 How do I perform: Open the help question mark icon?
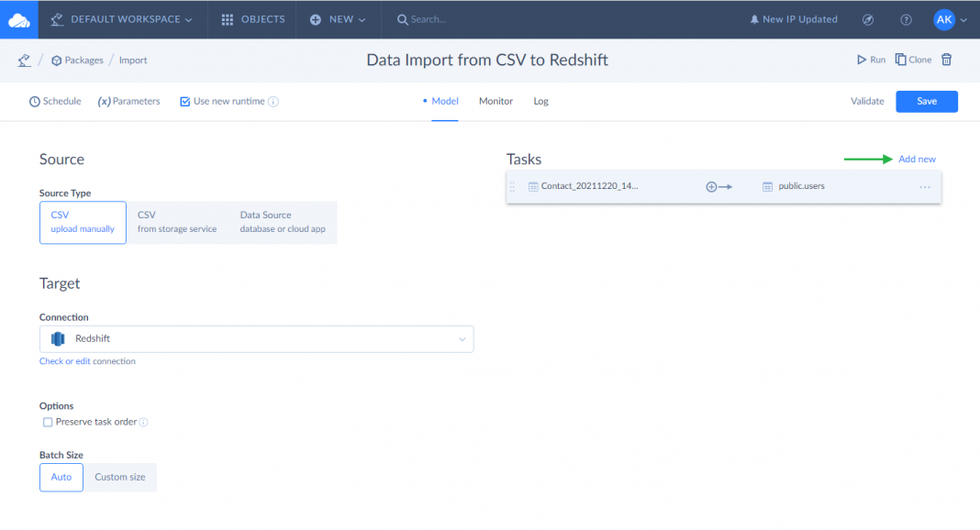tap(906, 18)
